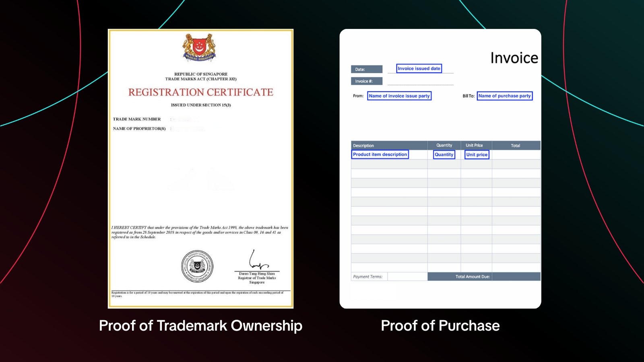Click the registrar's handwritten signature
Screen dimensions: 644x362
click(257, 260)
